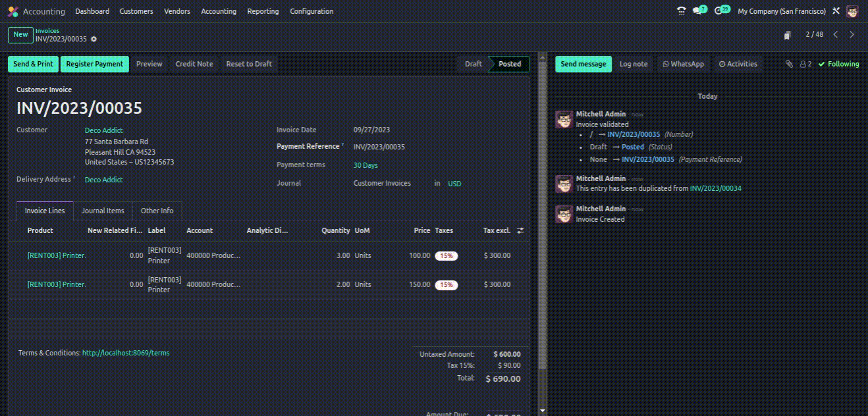This screenshot has height=416, width=868.
Task: Open the conversations icon with badge 7
Action: click(x=698, y=11)
